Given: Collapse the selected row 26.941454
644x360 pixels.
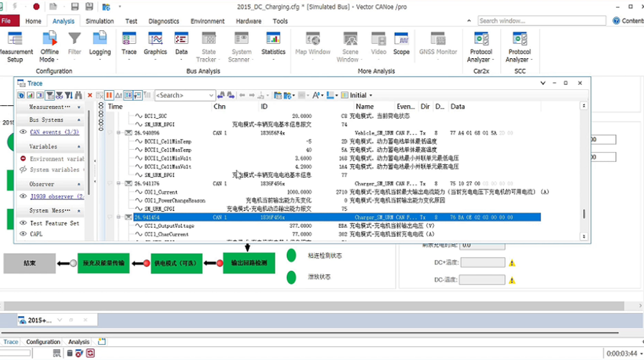Looking at the screenshot, I should [118, 217].
